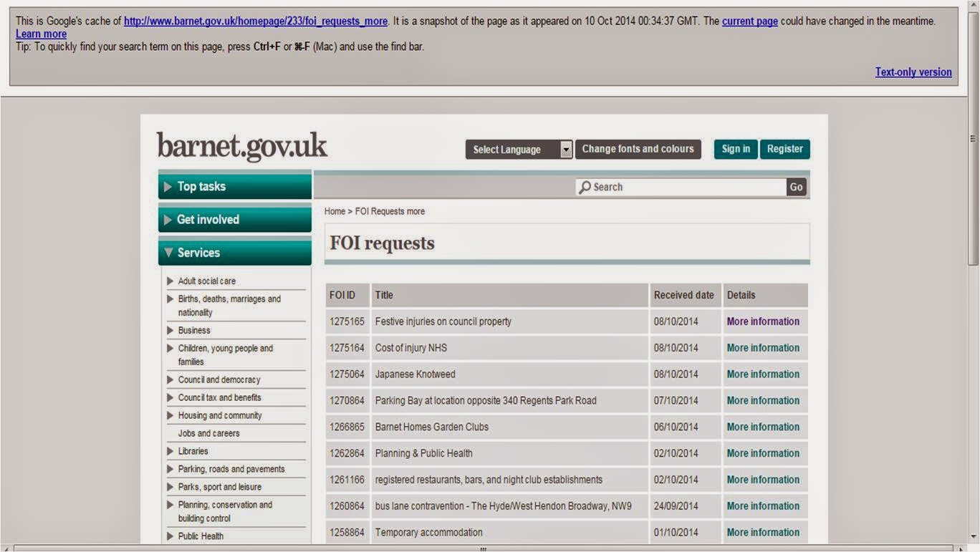Expand Get involved arrow icon
Image resolution: width=980 pixels, height=552 pixels.
pos(168,220)
